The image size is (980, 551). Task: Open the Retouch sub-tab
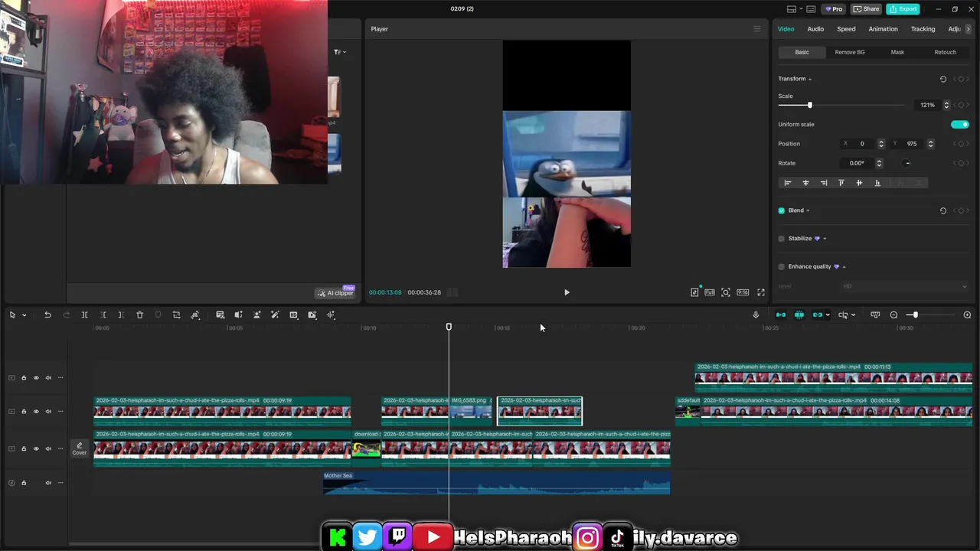point(945,52)
